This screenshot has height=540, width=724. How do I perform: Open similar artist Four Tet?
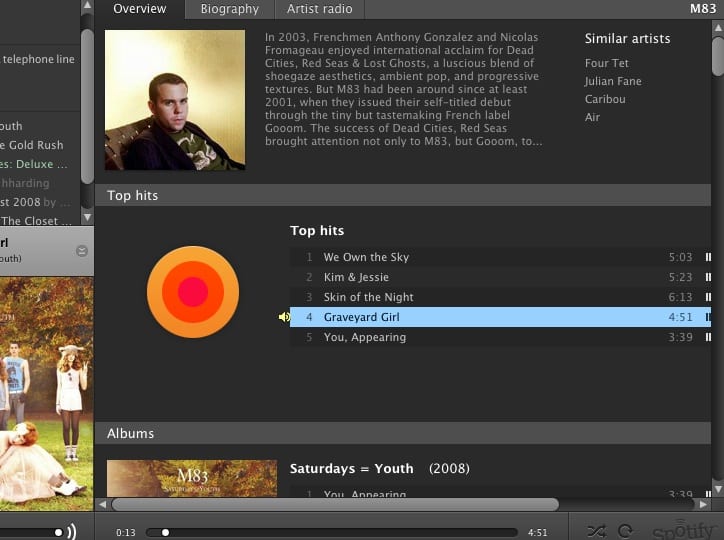tap(606, 63)
